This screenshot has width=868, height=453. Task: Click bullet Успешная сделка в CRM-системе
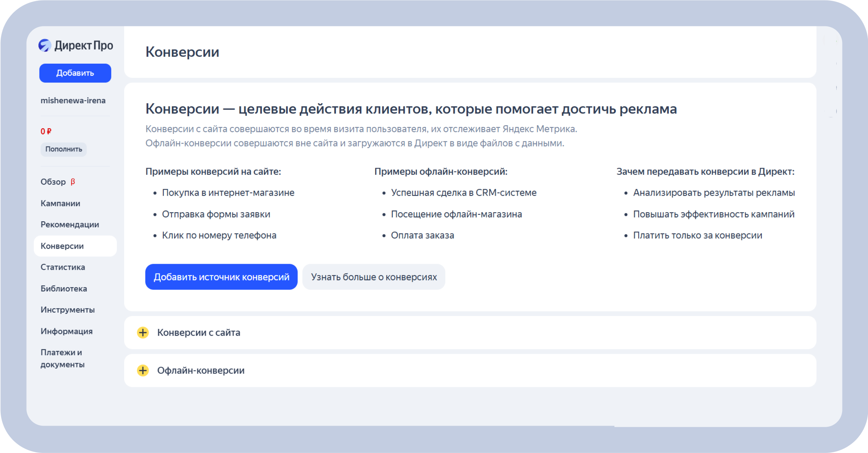pos(464,193)
